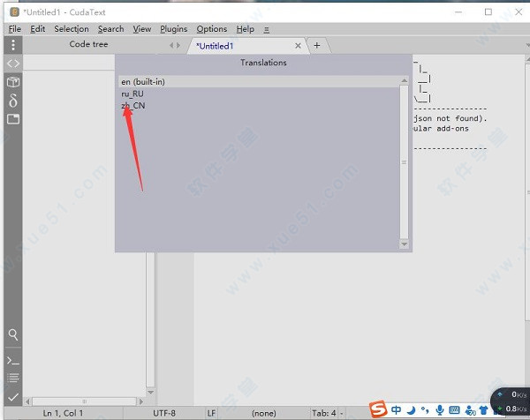This screenshot has height=420, width=530.
Task: Open the File menu
Action: [14, 29]
